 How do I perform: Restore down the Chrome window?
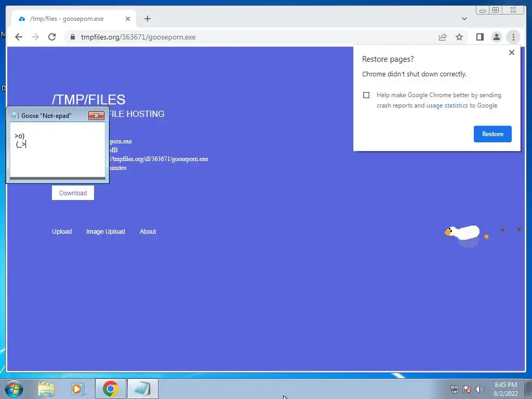coord(496,10)
